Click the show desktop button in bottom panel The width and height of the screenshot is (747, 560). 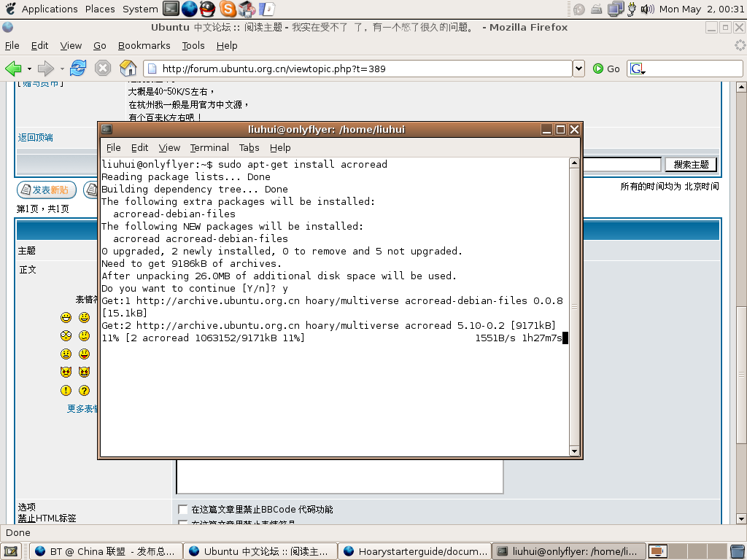pos(10,551)
